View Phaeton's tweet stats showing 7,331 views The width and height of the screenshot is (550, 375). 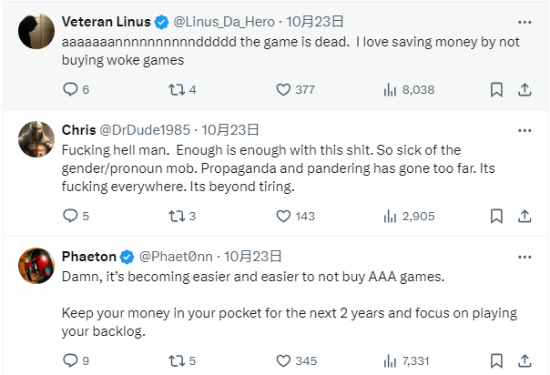[x=406, y=361]
